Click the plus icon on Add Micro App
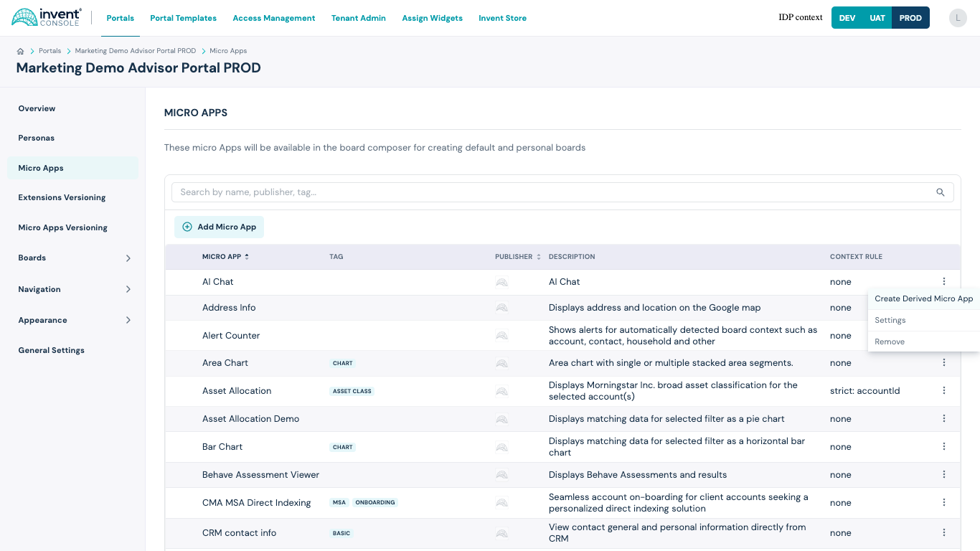This screenshot has width=980, height=551. point(187,226)
